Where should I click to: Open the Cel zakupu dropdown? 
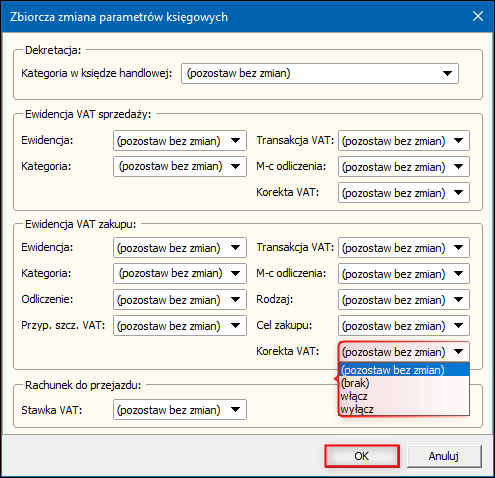[x=404, y=325]
